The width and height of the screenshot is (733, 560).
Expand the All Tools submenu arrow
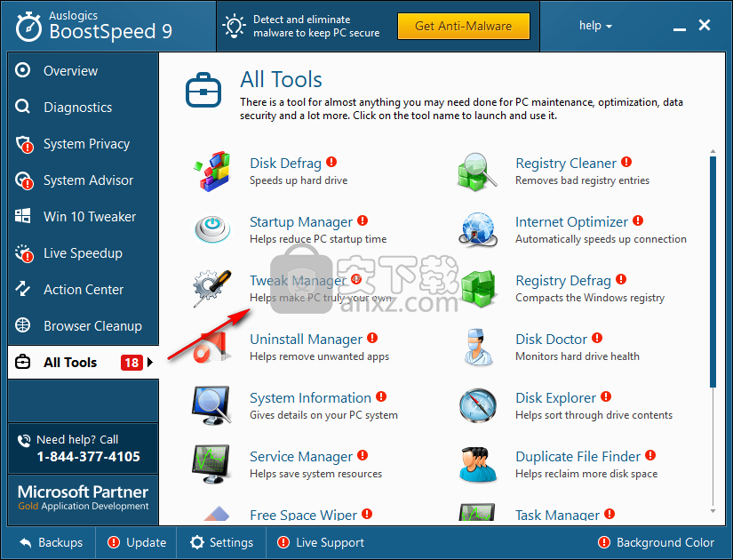point(150,362)
